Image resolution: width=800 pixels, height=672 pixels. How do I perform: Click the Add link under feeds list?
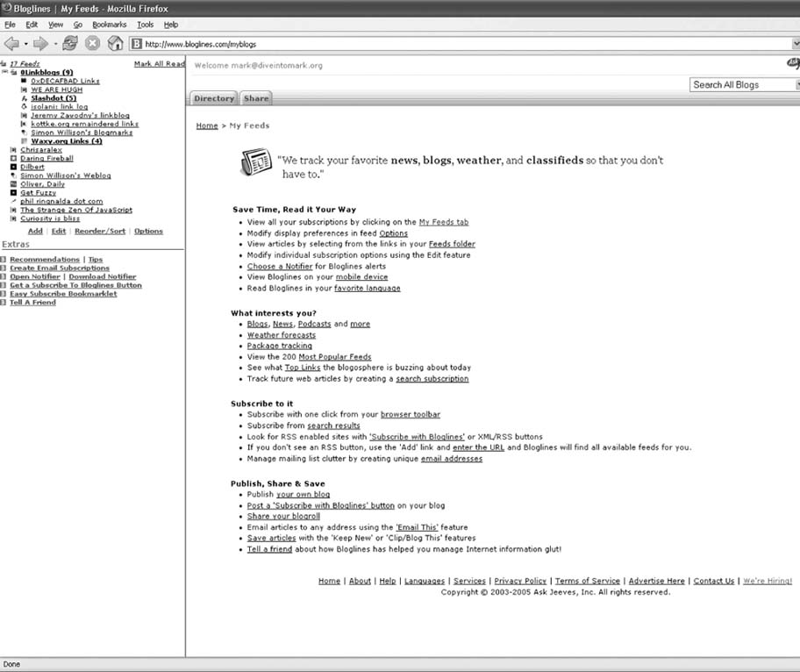(x=35, y=231)
